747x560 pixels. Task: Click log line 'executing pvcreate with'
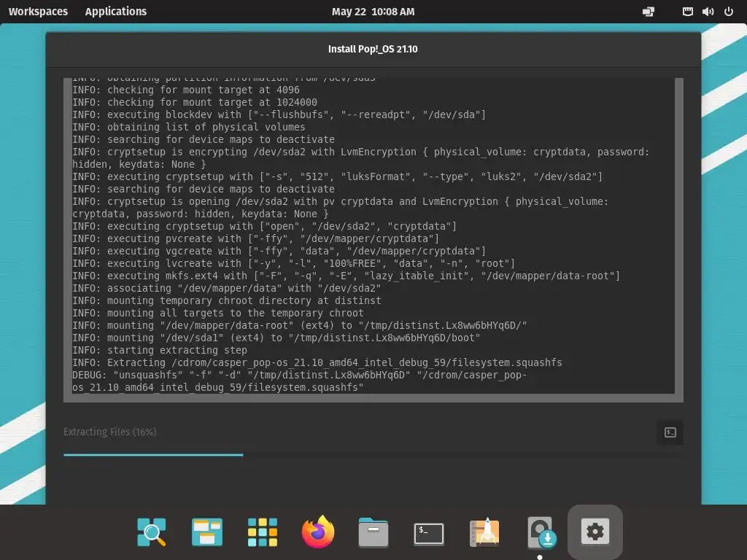(x=255, y=238)
